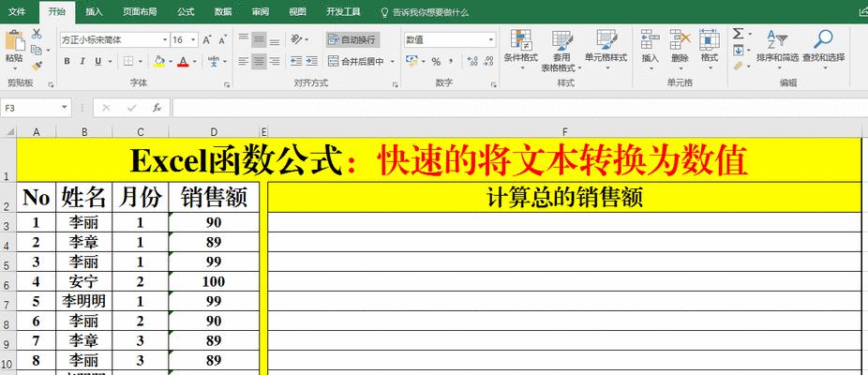The image size is (868, 375).
Task: Apply the red font color A
Action: [x=183, y=61]
